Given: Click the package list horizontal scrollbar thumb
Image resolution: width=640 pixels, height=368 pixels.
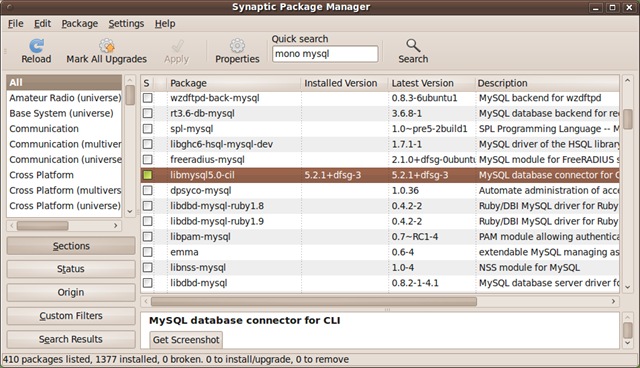Looking at the screenshot, I should point(314,301).
